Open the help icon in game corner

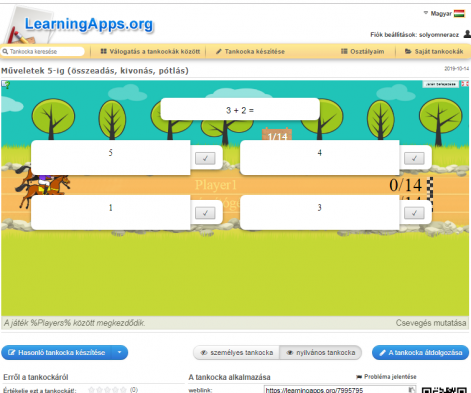(x=6, y=85)
